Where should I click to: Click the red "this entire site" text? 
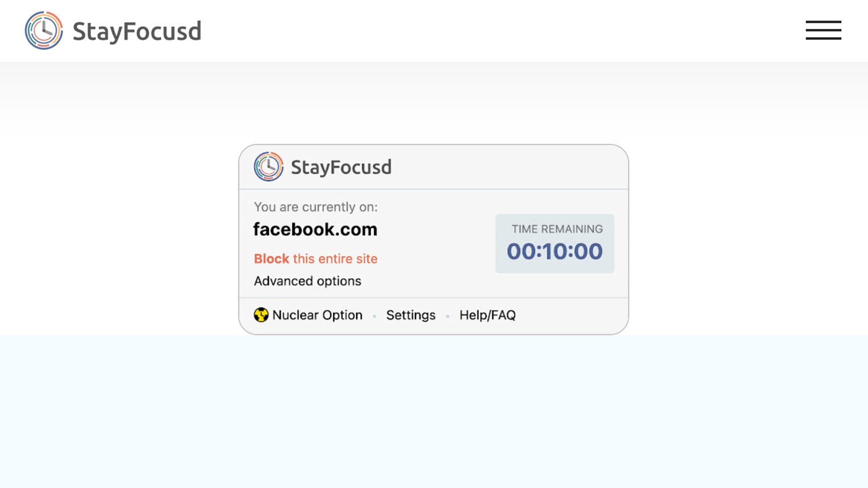point(335,259)
